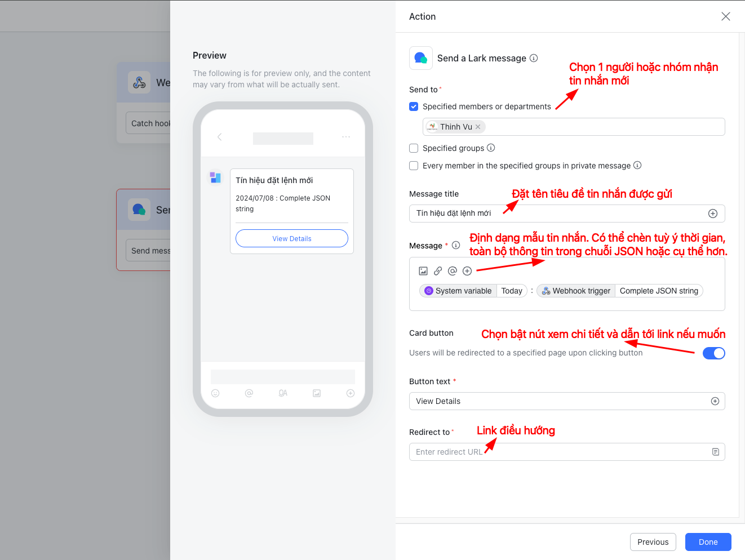Viewport: 745px width, 560px height.
Task: Disable the Card button toggle switch
Action: pos(714,353)
